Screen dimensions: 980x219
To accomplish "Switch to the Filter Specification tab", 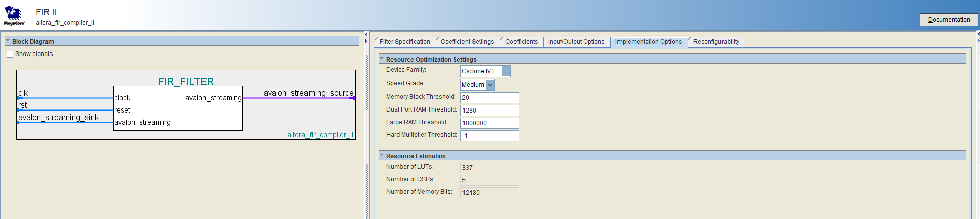I will (x=404, y=42).
